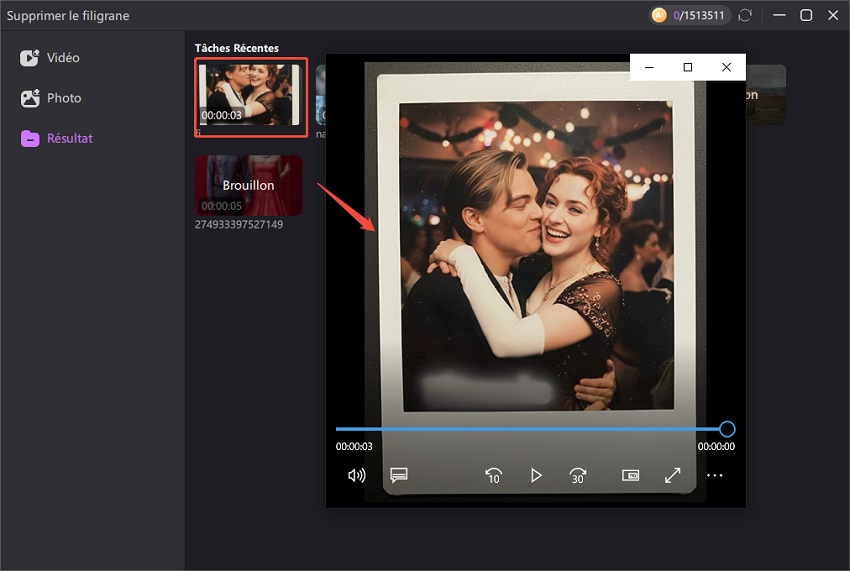Expand the video to full screen
850x571 pixels.
[672, 476]
